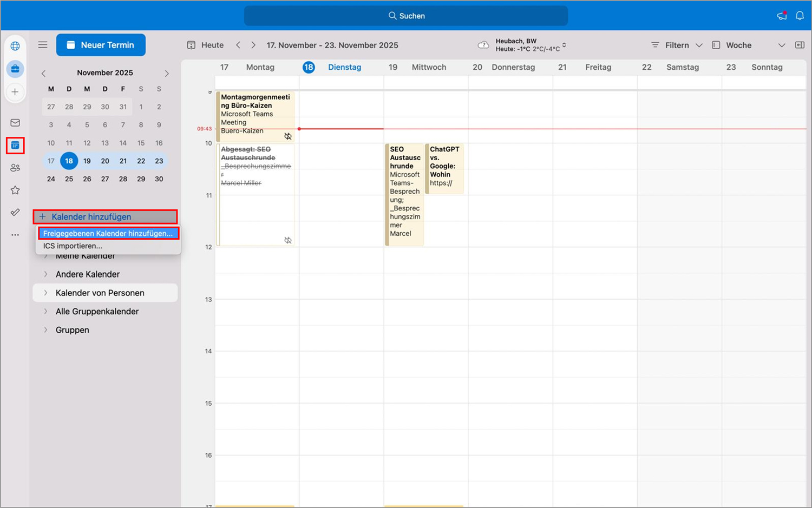Click the favorites star icon

tap(15, 190)
